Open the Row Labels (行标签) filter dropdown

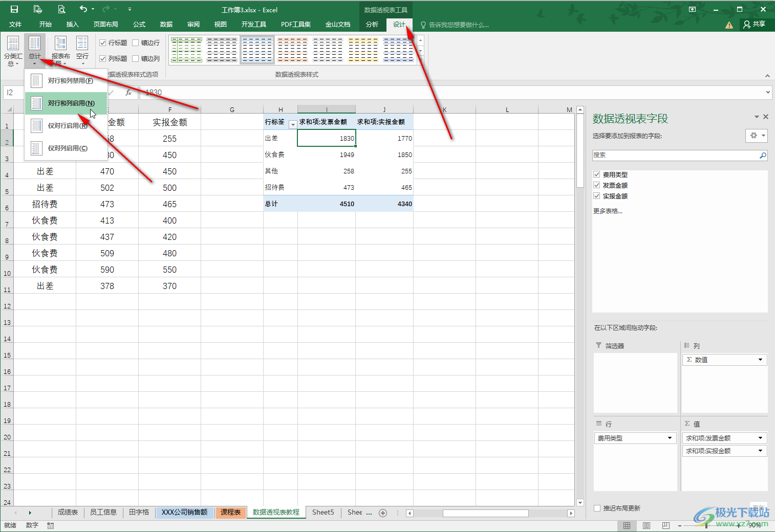(293, 124)
